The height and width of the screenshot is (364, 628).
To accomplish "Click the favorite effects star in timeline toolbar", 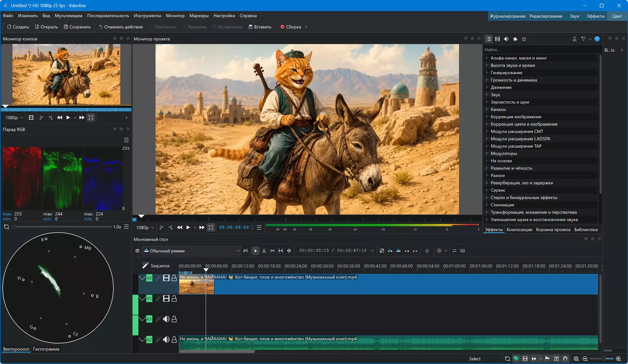I will pyautogui.click(x=427, y=251).
